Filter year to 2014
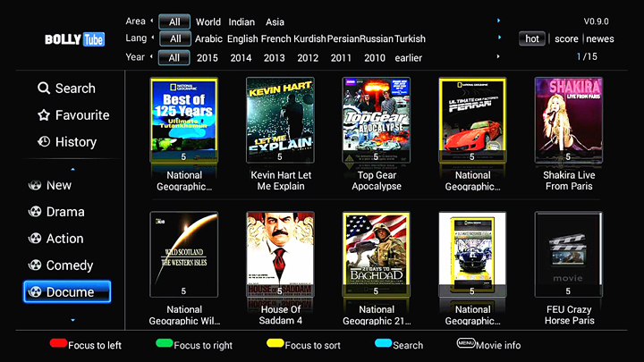Image resolution: width=644 pixels, height=362 pixels. point(241,58)
